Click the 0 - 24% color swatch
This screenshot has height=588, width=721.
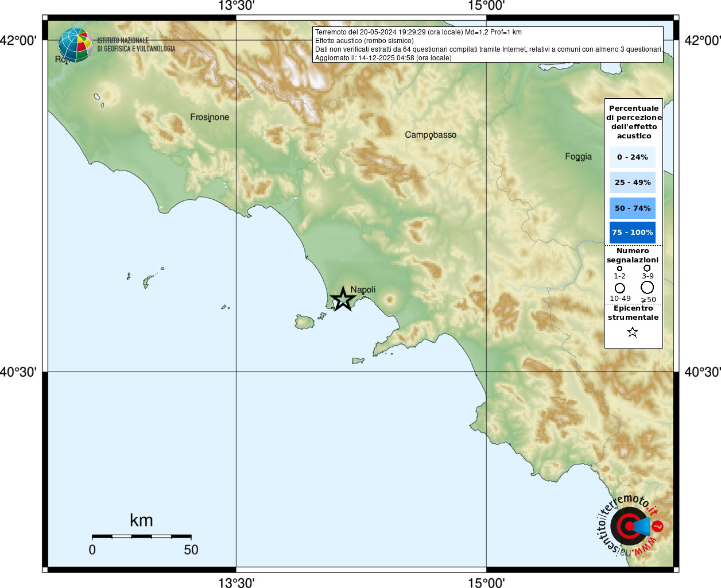point(633,157)
